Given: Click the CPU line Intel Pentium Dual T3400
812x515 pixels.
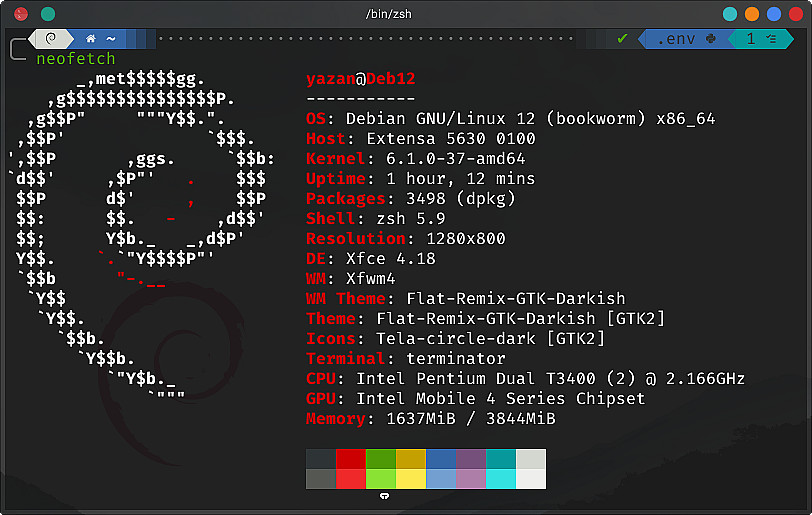Looking at the screenshot, I should 526,379.
